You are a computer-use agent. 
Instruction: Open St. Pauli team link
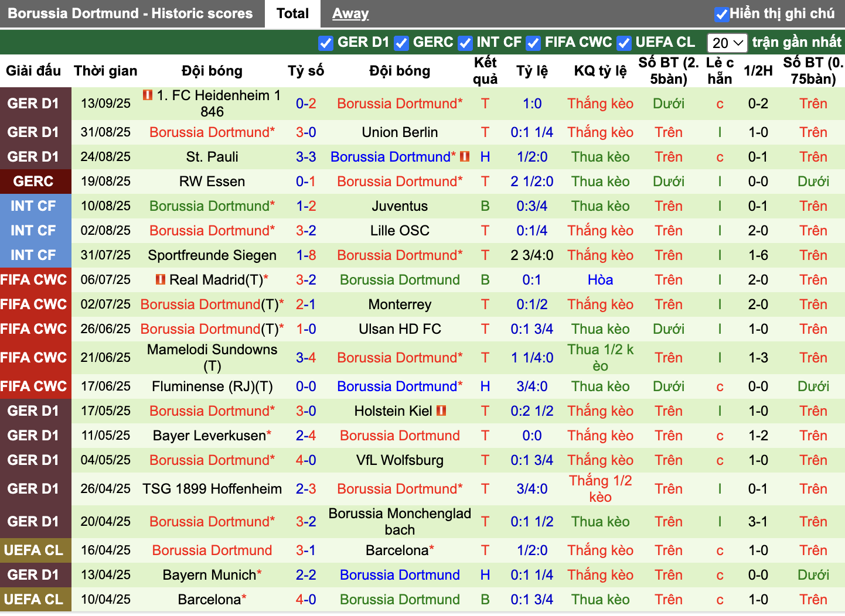coord(212,157)
